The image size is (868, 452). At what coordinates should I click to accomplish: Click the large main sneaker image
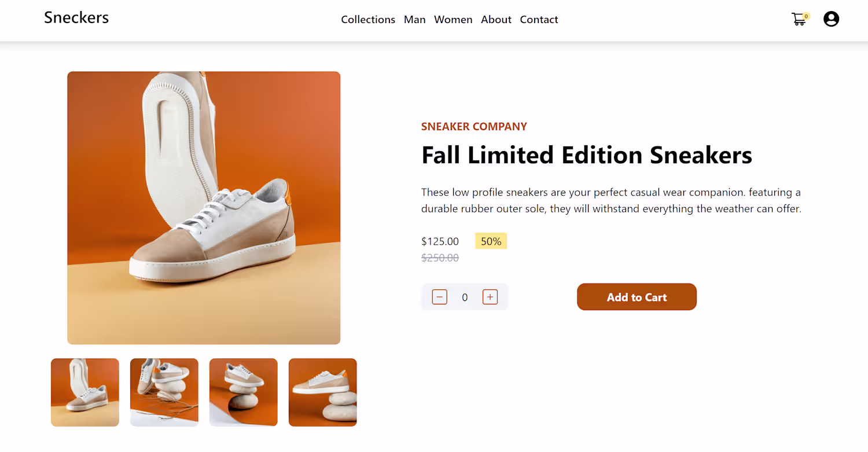[x=204, y=208]
